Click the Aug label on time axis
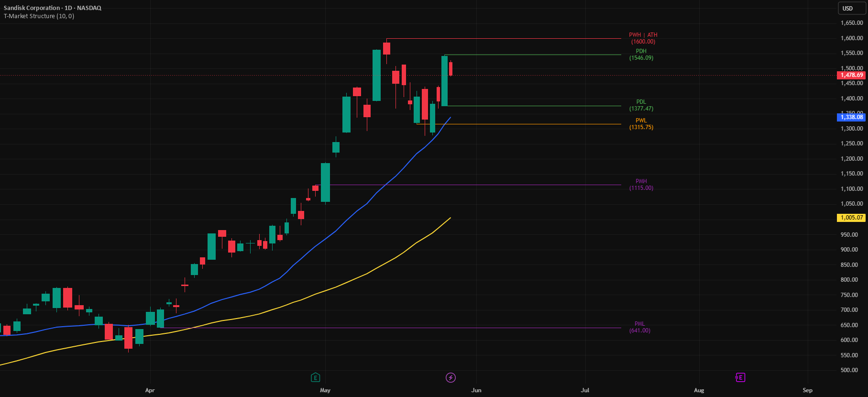This screenshot has height=397, width=868. (x=699, y=390)
